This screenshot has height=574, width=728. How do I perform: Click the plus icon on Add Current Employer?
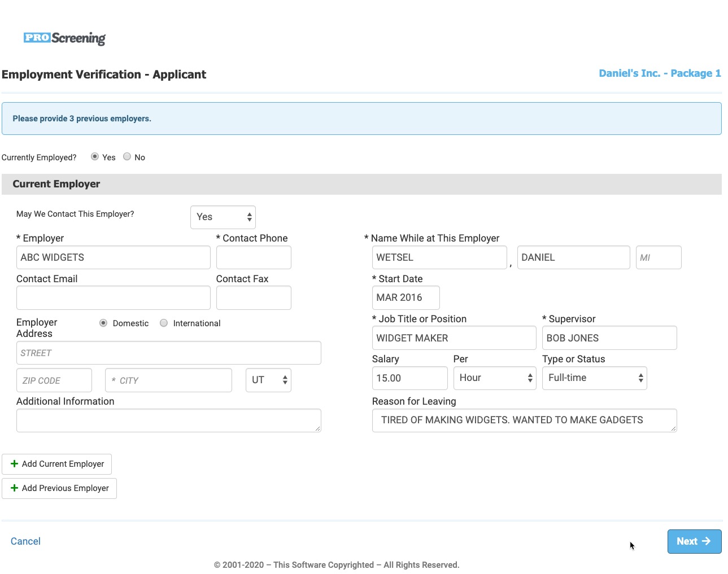15,464
